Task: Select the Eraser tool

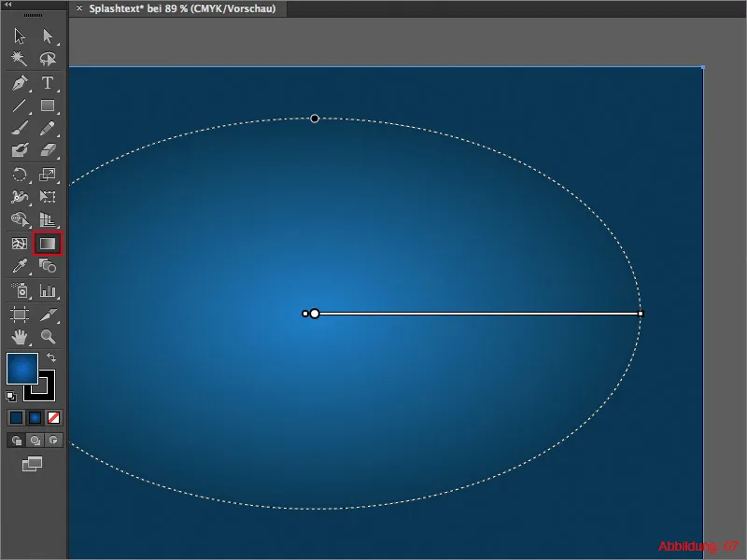Action: 48,150
